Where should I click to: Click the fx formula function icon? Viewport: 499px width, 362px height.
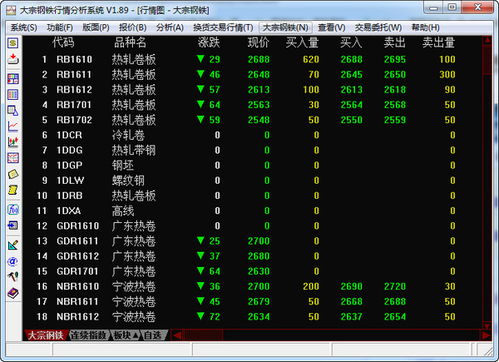pos(13,209)
